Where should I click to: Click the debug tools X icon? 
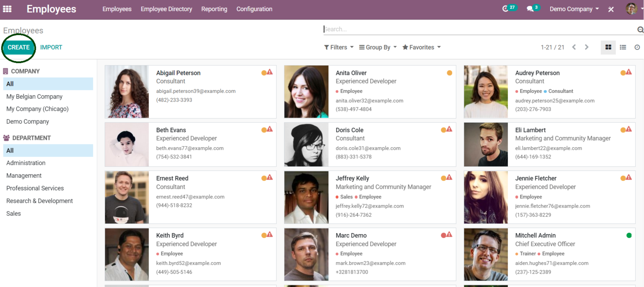pyautogui.click(x=611, y=9)
